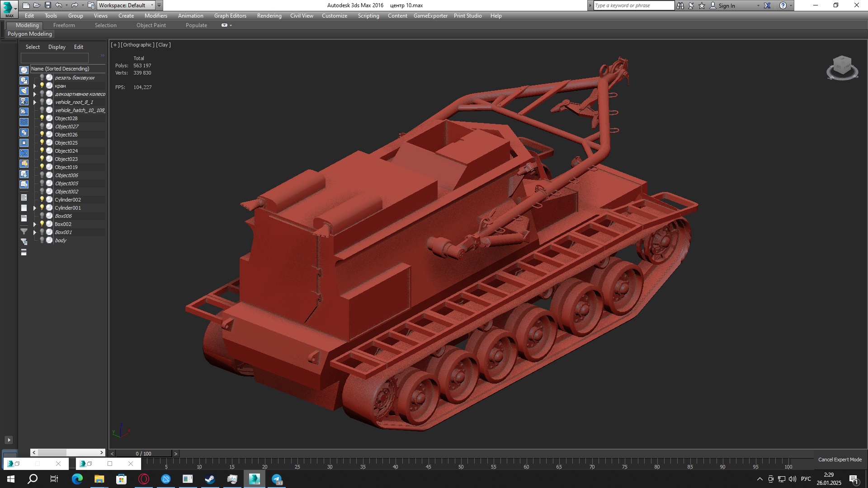
Task: Click the scene explorer search field
Action: pos(55,58)
